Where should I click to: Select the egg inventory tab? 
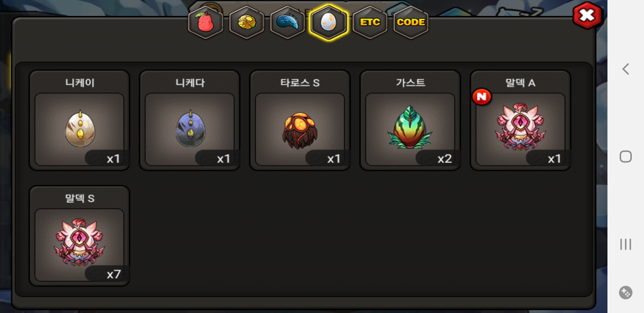click(x=328, y=22)
